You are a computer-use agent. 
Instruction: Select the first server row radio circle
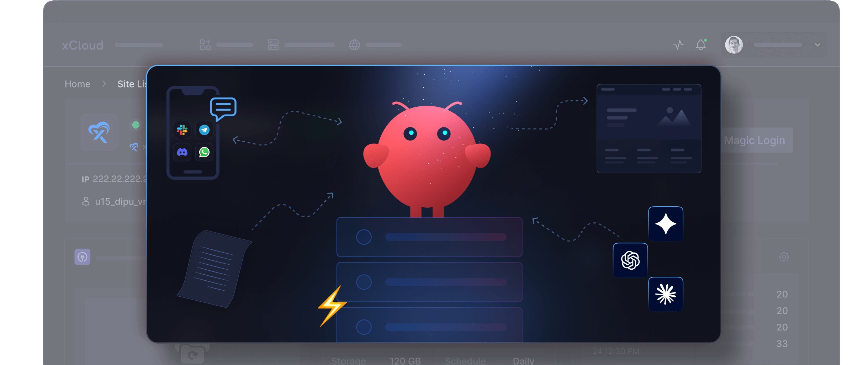point(364,237)
